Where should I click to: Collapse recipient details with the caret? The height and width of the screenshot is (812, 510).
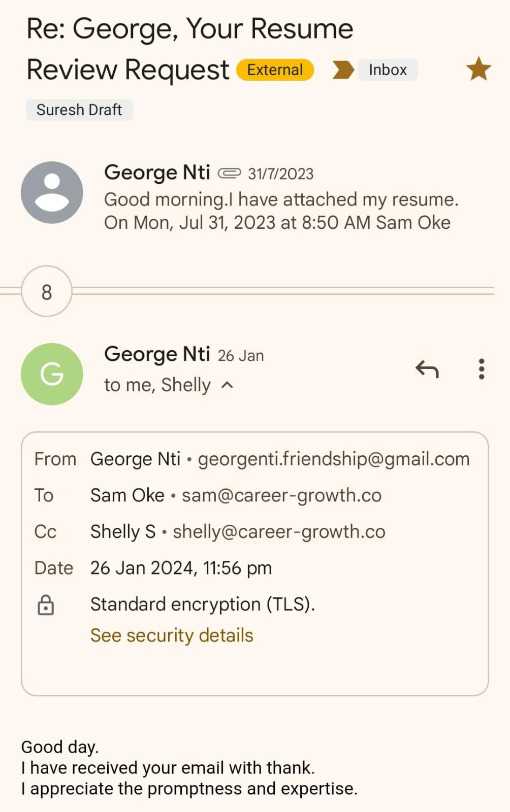click(228, 385)
